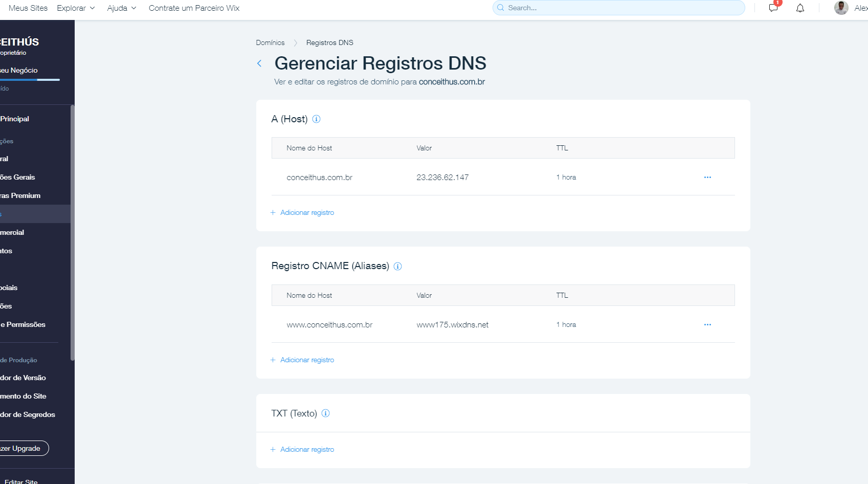Add a new TXT record

tap(306, 450)
